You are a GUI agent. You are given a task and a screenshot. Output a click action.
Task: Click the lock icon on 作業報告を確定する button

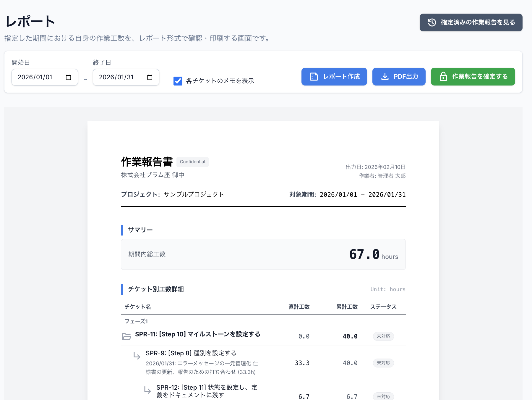(x=443, y=77)
